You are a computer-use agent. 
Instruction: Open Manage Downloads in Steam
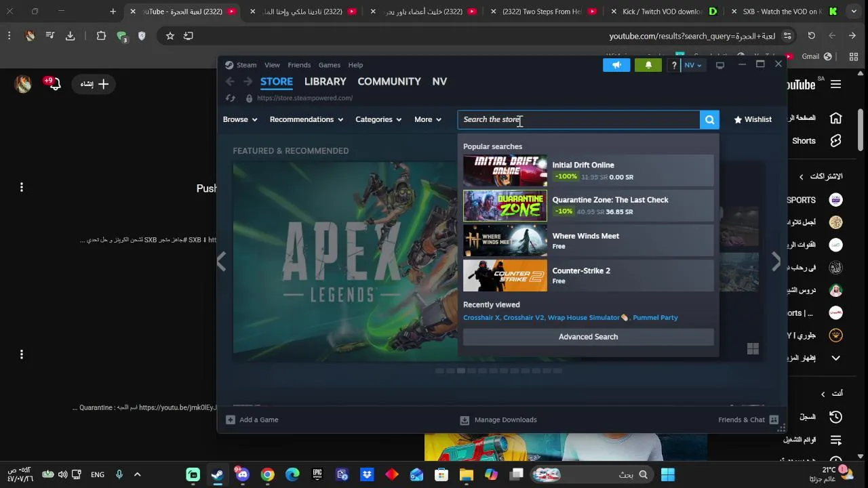tap(498, 420)
